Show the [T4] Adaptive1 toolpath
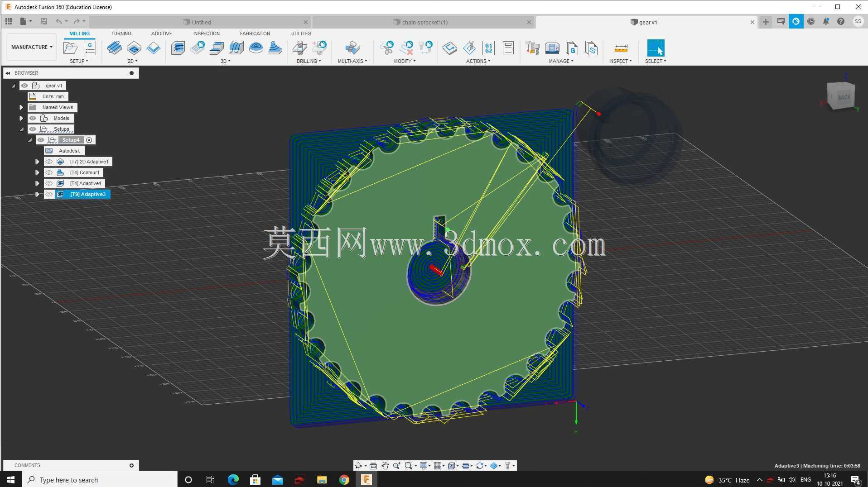 49,183
